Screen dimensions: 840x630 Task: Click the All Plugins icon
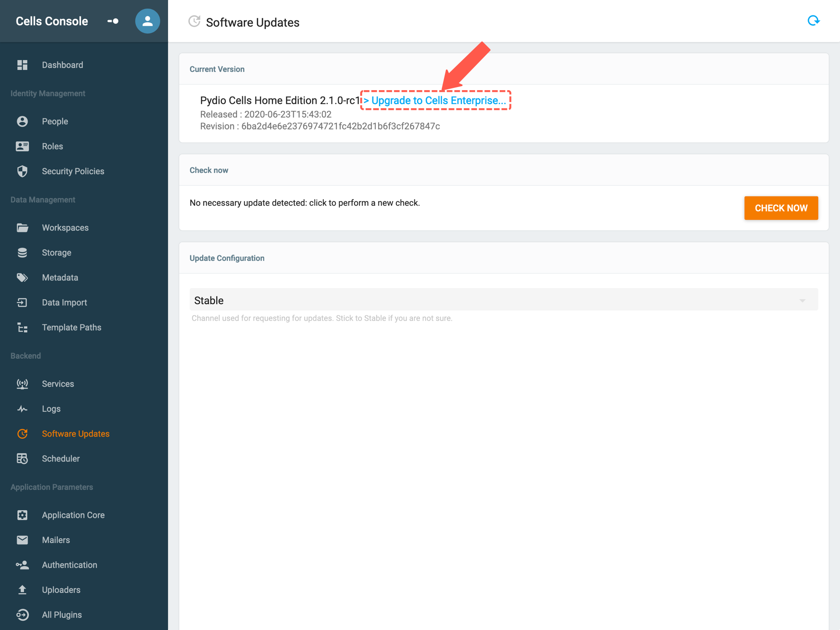coord(22,615)
